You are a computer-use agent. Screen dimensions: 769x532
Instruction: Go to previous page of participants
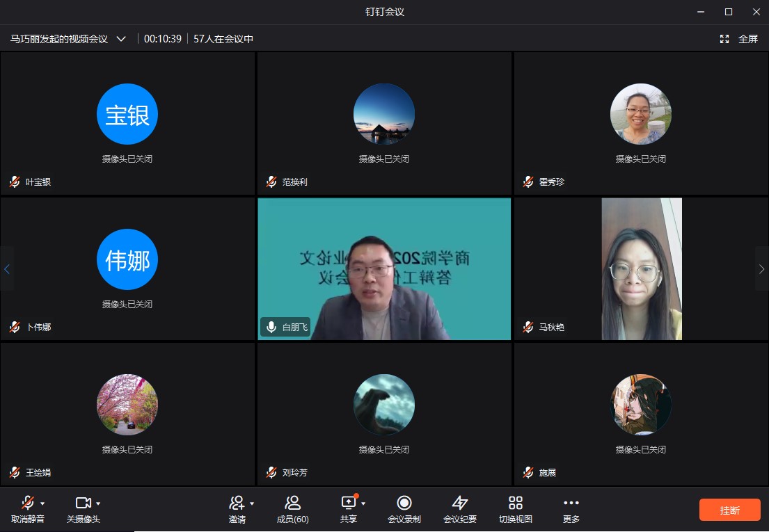coord(7,269)
